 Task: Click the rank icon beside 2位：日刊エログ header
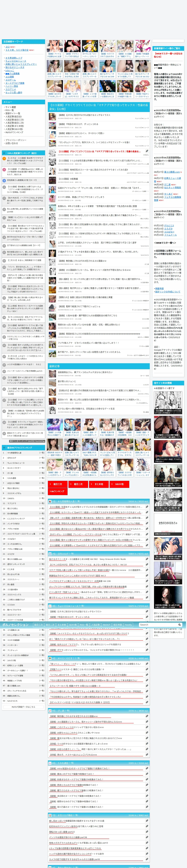[50, 553]
